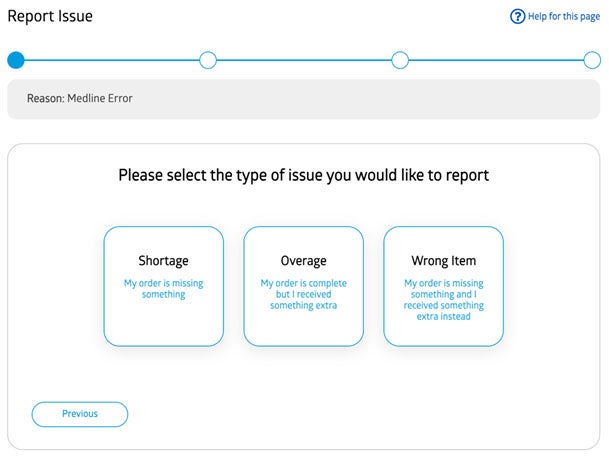609x462 pixels.
Task: Choose the Shortage issue card
Action: [x=163, y=286]
